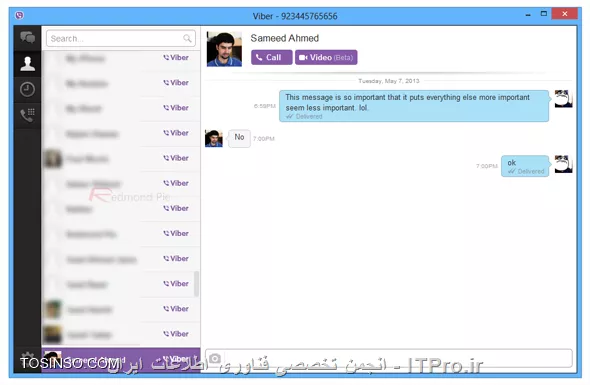Open Sameed Ahmed's large profile photo

[x=224, y=49]
